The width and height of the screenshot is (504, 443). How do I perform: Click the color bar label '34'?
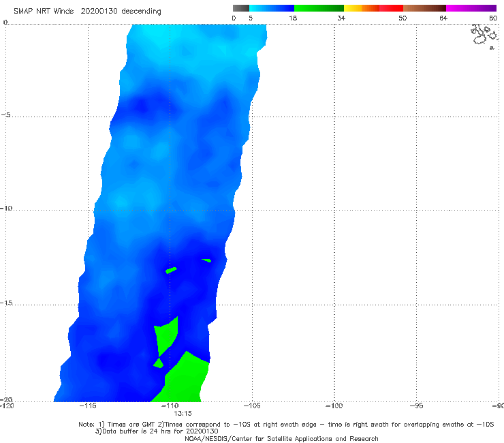tap(341, 18)
